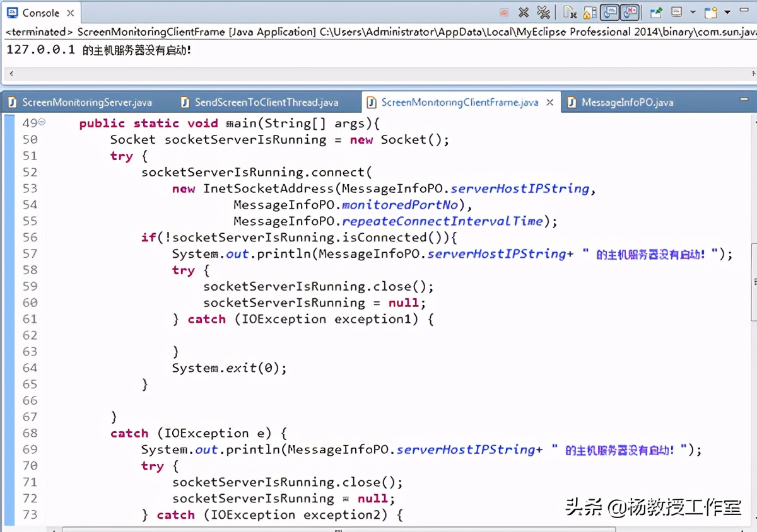
Task: Click 'socketServerIsRunning.connect(' on line 52
Action: (x=257, y=172)
